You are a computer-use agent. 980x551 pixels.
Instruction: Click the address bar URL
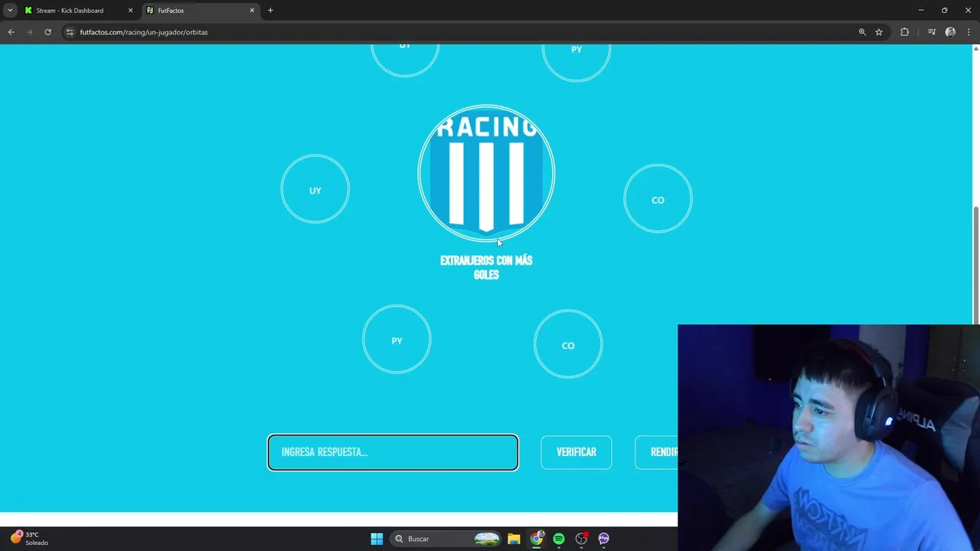(x=144, y=32)
